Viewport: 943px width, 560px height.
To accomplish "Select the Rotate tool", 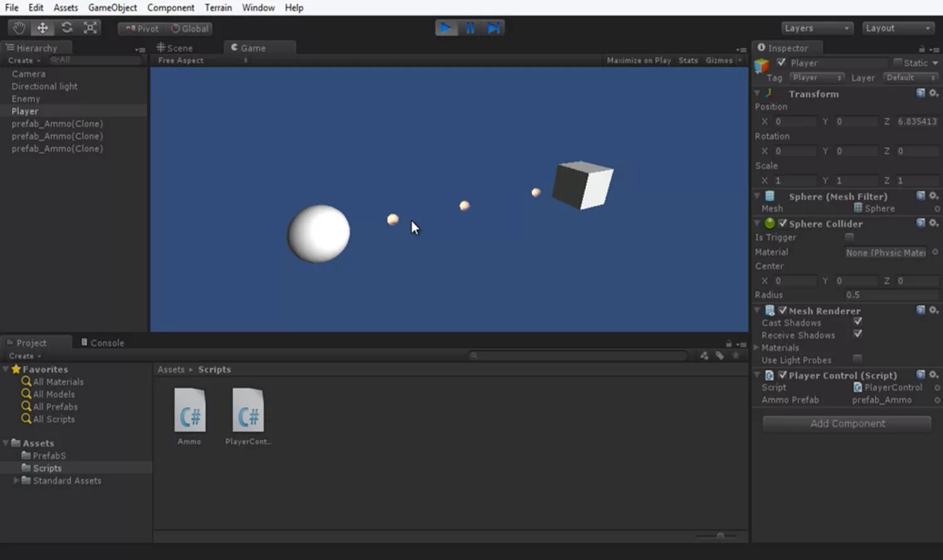I will 67,28.
